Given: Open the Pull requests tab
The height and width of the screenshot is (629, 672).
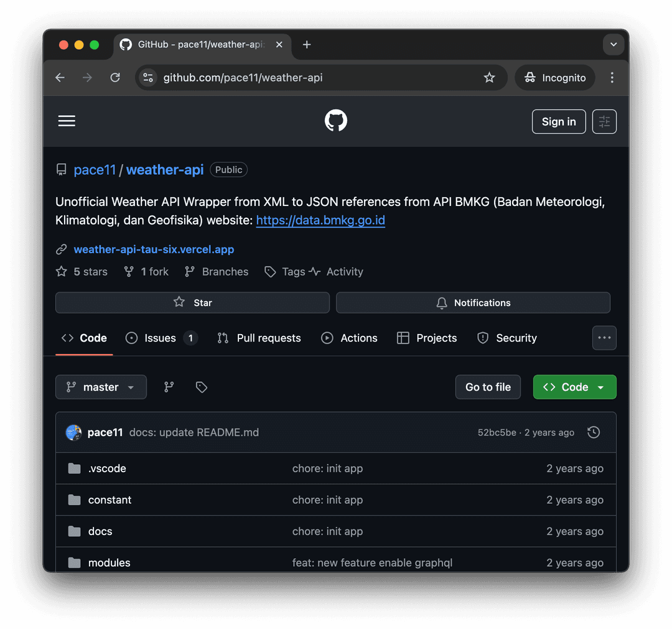Looking at the screenshot, I should [259, 338].
